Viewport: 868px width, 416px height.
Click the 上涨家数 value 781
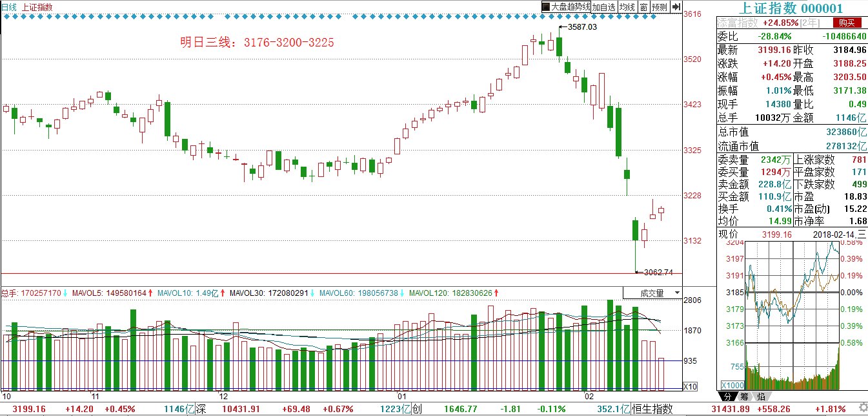coord(859,160)
